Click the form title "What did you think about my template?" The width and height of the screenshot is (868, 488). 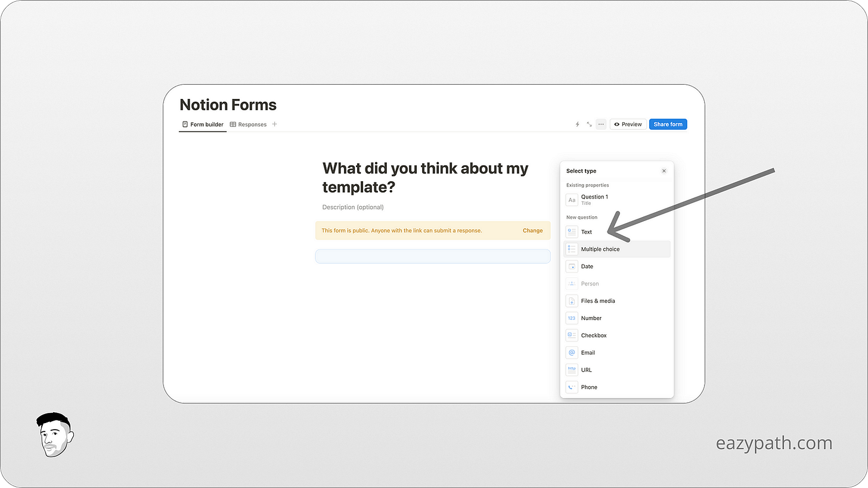425,178
